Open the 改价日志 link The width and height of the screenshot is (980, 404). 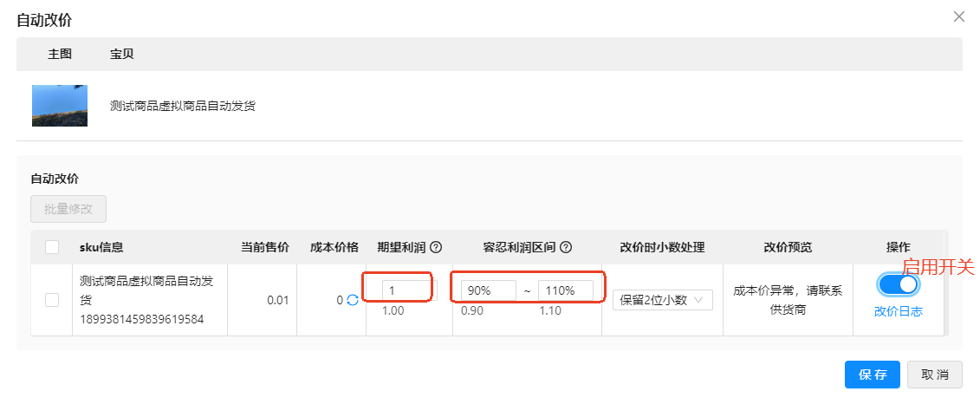(x=899, y=311)
